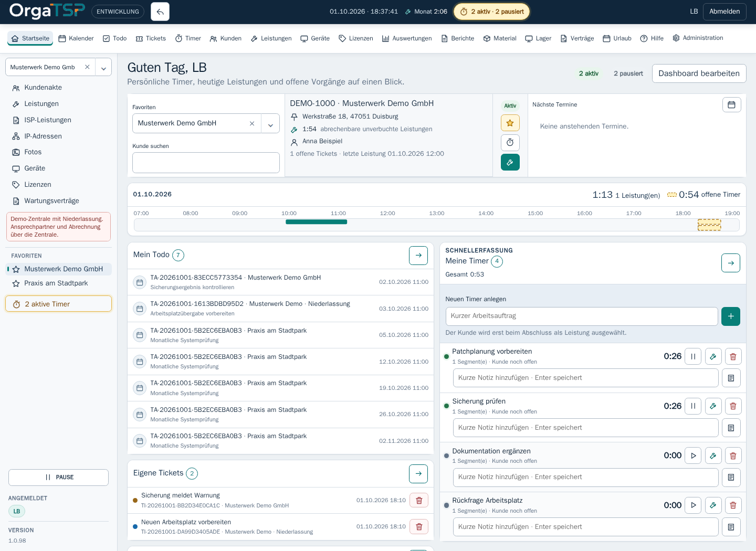
Task: Open the Kalender tab
Action: [x=76, y=38]
